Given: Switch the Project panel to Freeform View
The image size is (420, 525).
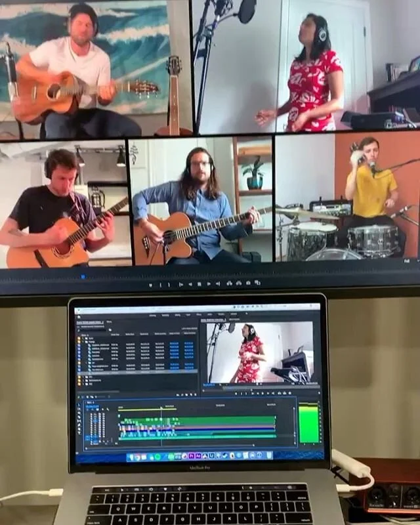Looking at the screenshot, I should (92, 397).
